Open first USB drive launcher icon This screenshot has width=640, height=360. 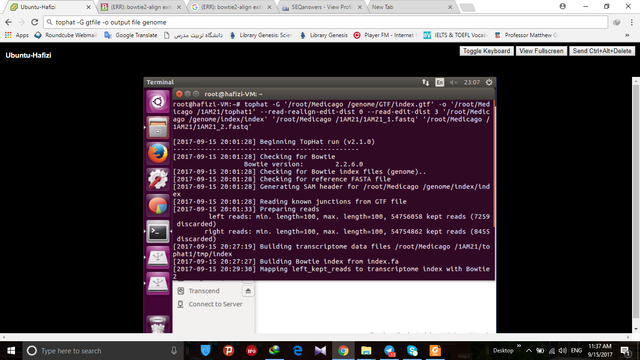[158, 258]
